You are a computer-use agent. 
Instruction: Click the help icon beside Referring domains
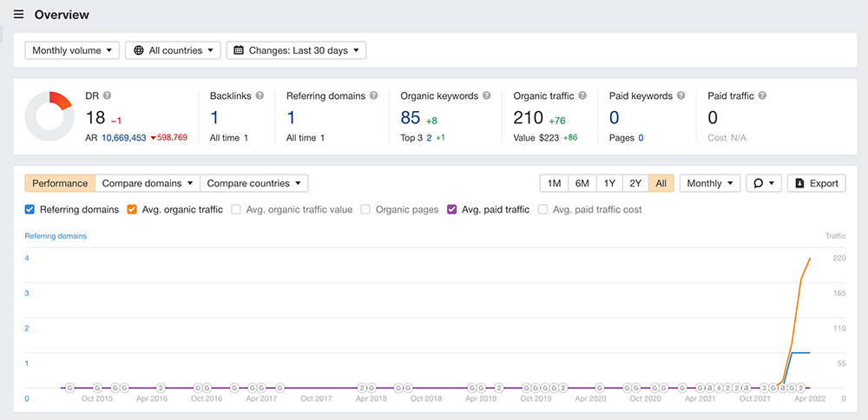click(x=374, y=96)
